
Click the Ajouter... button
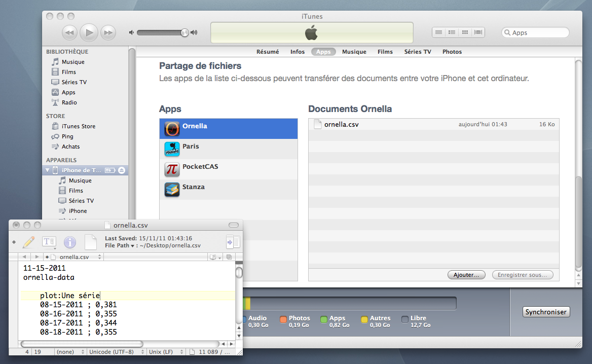(x=466, y=275)
